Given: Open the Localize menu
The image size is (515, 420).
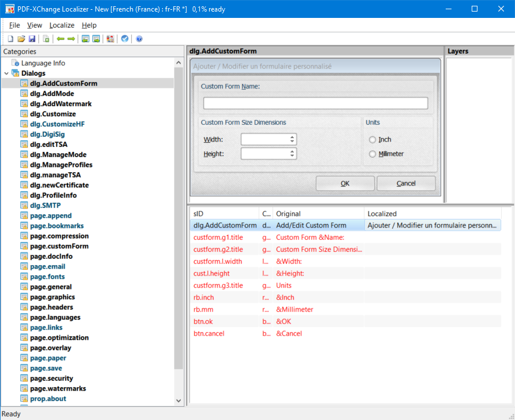Looking at the screenshot, I should pyautogui.click(x=62, y=25).
